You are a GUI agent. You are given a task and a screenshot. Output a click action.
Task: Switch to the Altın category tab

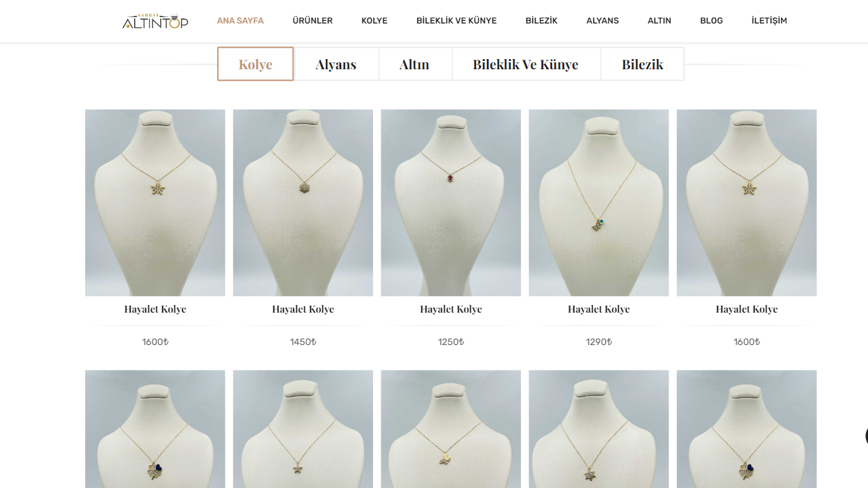(x=414, y=64)
